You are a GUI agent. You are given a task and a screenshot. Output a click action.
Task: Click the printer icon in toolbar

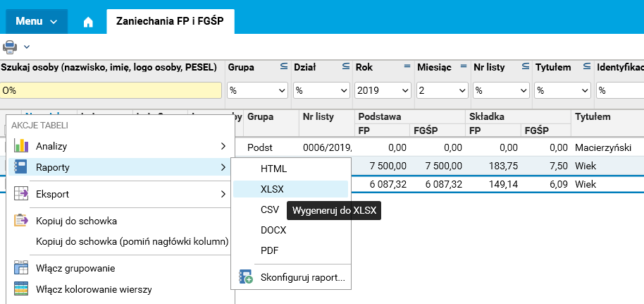click(11, 47)
